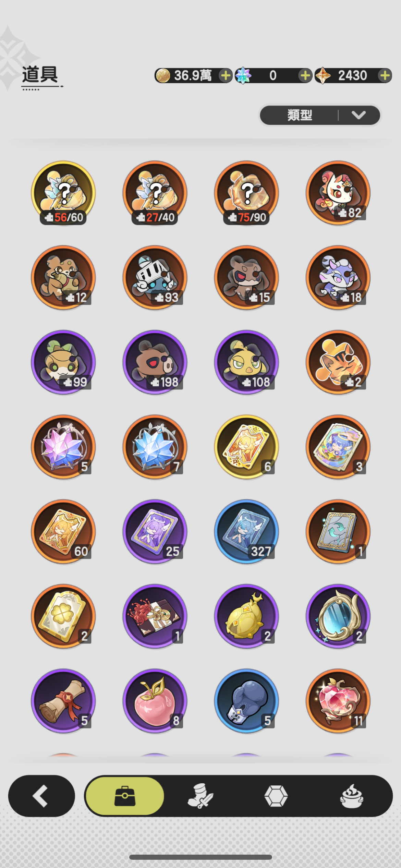Select the puzzle fragment showing 56/60
This screenshot has height=868, width=401.
63,193
